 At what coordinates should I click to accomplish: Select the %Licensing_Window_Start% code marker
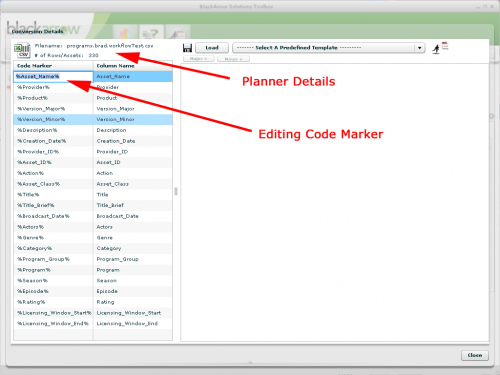tap(53, 313)
